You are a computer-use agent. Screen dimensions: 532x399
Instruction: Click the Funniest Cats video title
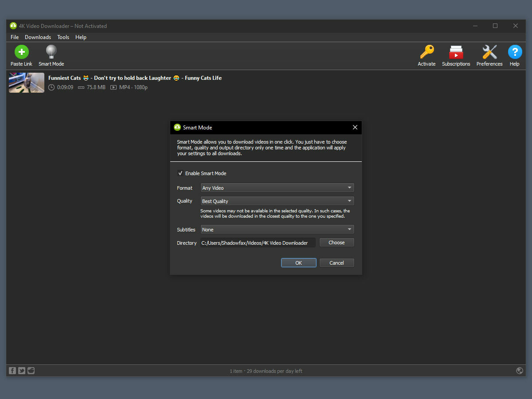click(x=135, y=78)
